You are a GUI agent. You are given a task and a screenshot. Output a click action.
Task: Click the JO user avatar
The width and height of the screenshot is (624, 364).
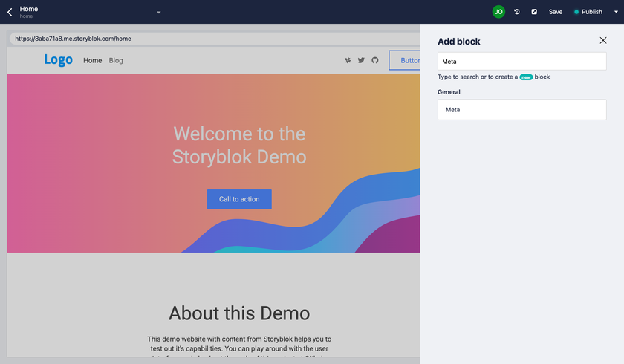tap(498, 12)
